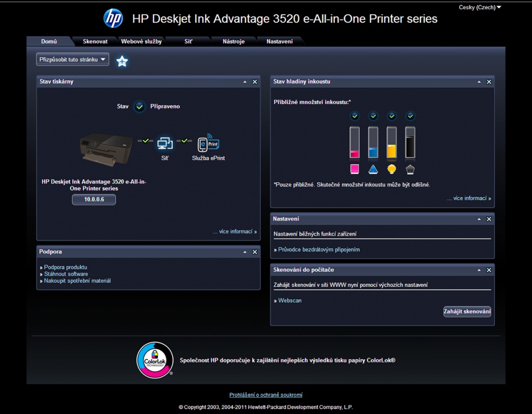This screenshot has width=532, height=414.
Task: Open the Stáhnout software link
Action: point(66,274)
